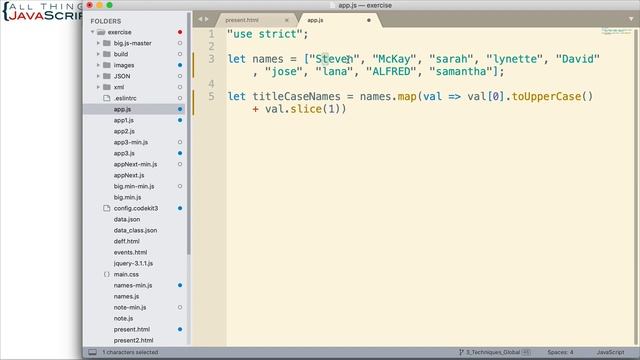Open data.json in the sidebar
Viewport: 640px width, 360px height.
pyautogui.click(x=127, y=219)
